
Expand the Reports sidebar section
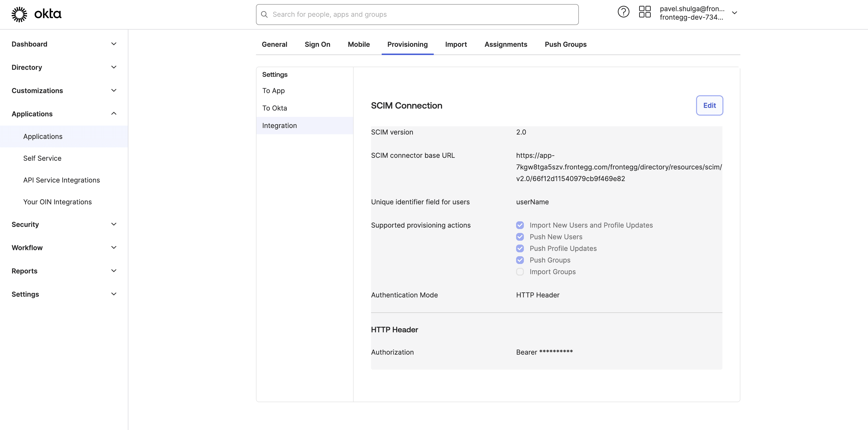click(64, 271)
